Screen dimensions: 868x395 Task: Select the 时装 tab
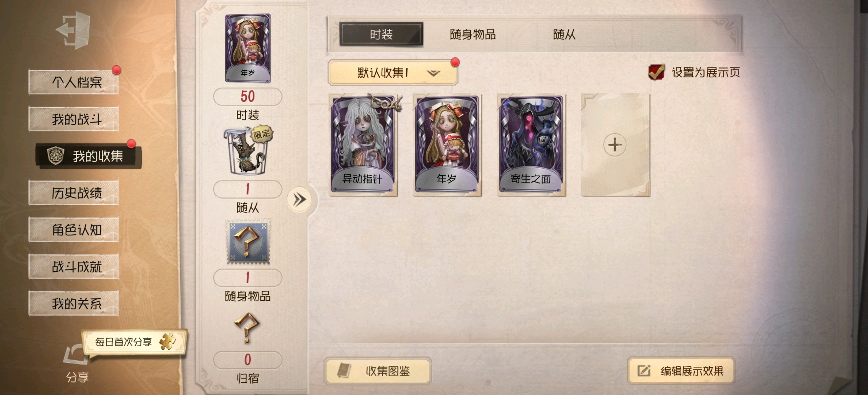381,34
